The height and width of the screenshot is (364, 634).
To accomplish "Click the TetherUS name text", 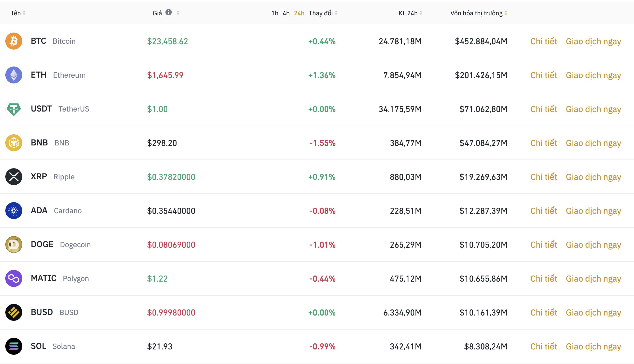I will tap(74, 109).
